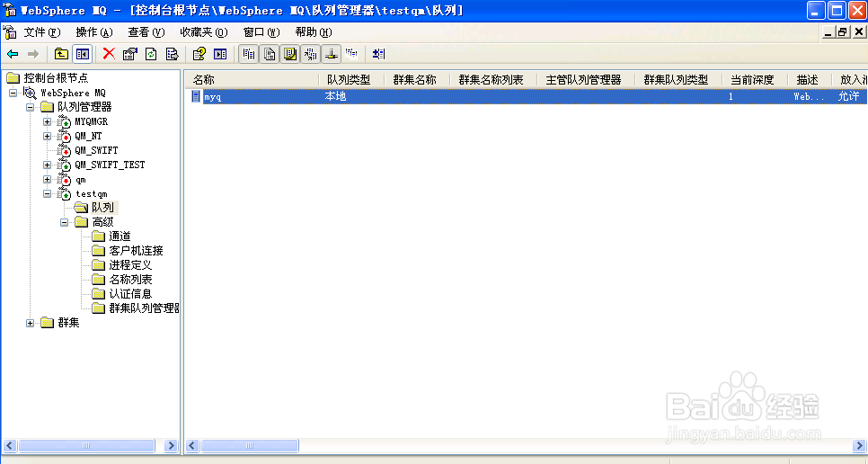The width and height of the screenshot is (868, 464).
Task: Click the Export list icon
Action: [173, 54]
